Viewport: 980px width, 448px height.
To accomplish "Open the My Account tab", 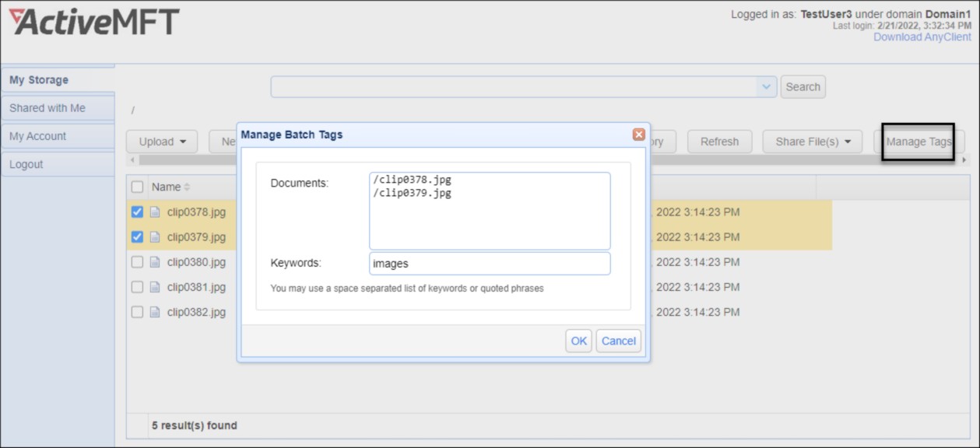I will pos(58,136).
